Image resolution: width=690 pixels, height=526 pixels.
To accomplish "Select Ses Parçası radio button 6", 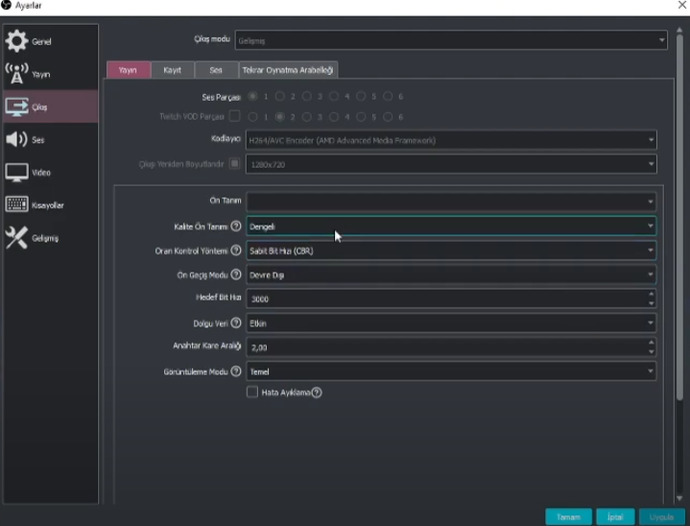I will [x=388, y=96].
